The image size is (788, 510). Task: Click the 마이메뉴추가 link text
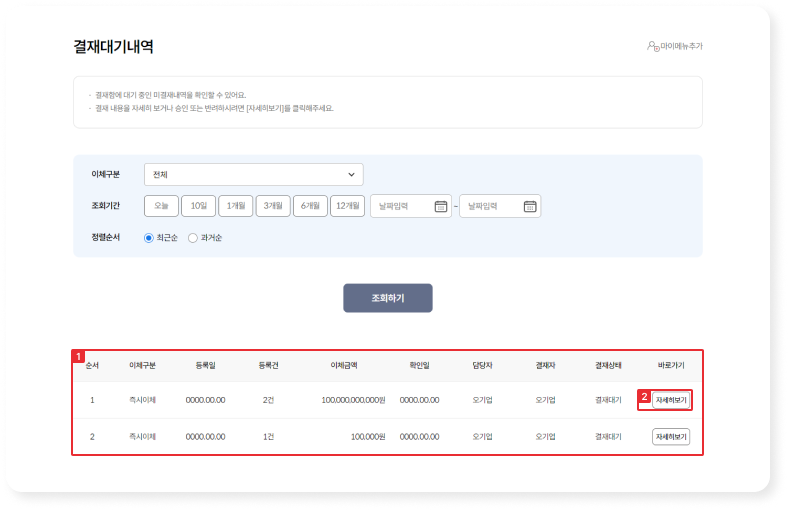681,46
